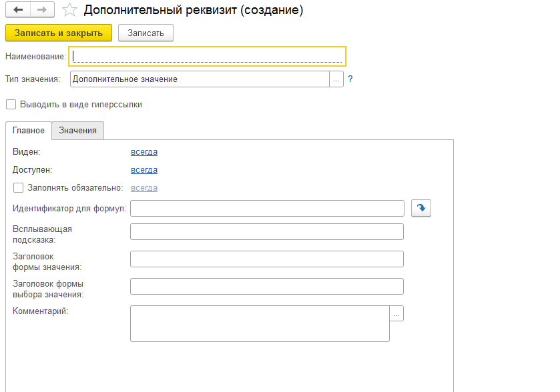This screenshot has width=560, height=392.
Task: Focus Всплывающая подсказка field
Action: pos(267,232)
